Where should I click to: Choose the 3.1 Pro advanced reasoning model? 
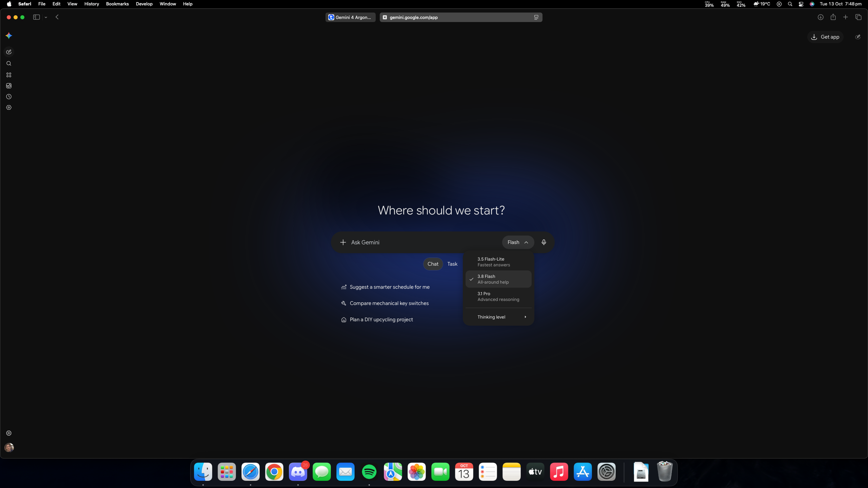tap(498, 297)
